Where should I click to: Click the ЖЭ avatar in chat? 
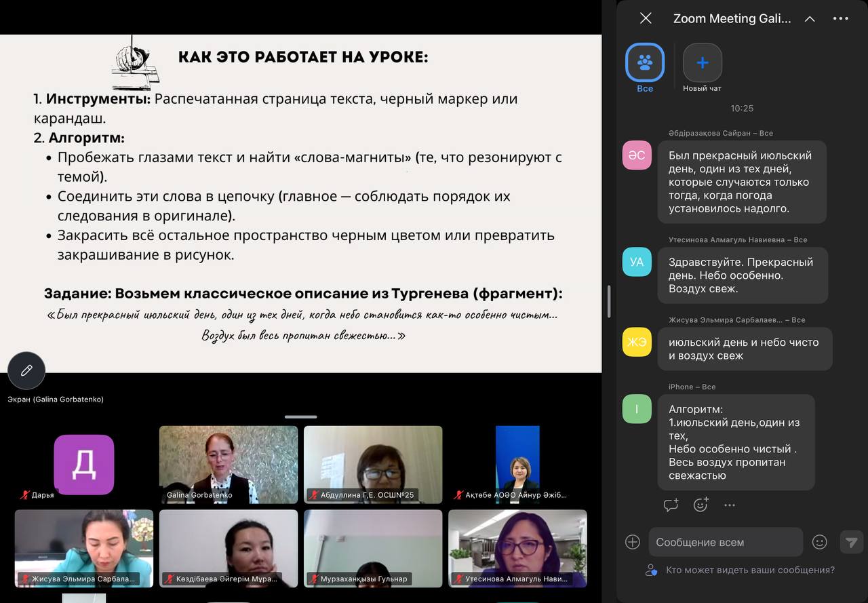637,342
